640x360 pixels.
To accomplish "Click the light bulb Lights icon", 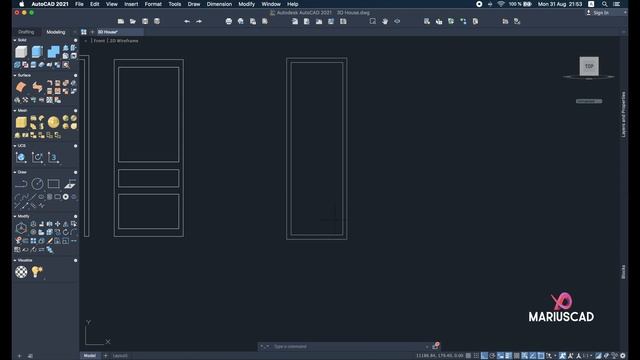I will (x=37, y=272).
